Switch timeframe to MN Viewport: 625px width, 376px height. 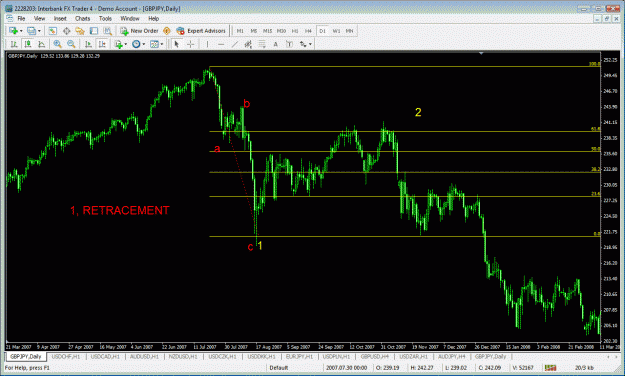[350, 31]
